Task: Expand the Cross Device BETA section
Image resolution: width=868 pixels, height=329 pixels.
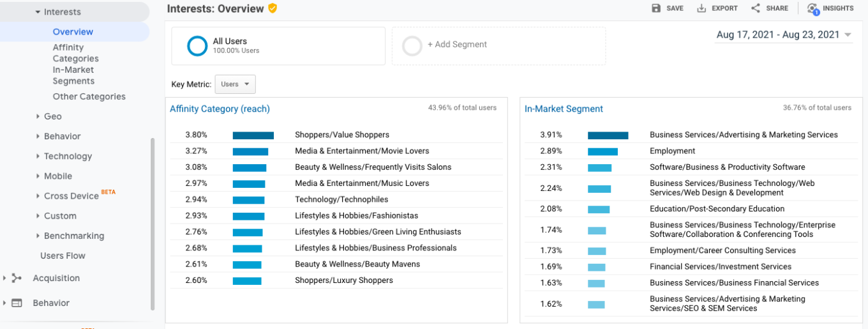Action: click(x=38, y=196)
